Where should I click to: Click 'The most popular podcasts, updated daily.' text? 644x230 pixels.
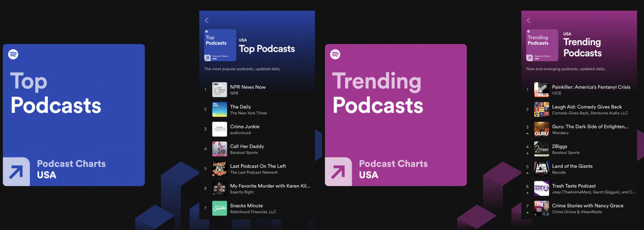(243, 68)
